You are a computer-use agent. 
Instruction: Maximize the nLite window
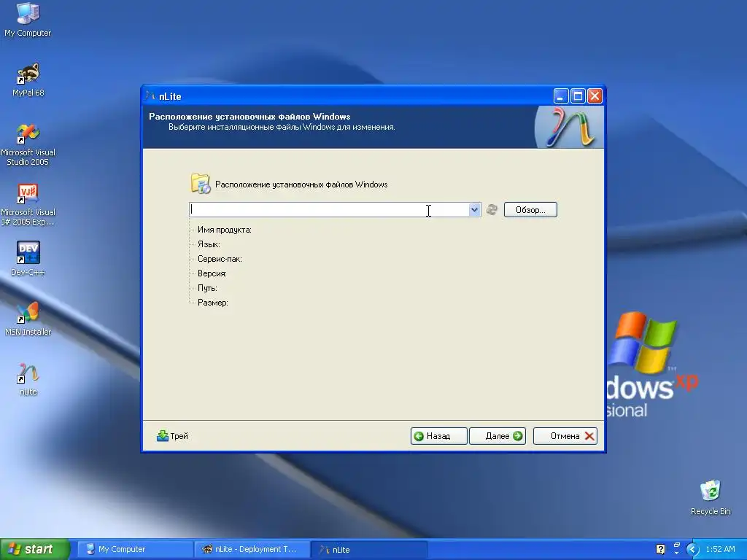pyautogui.click(x=578, y=96)
